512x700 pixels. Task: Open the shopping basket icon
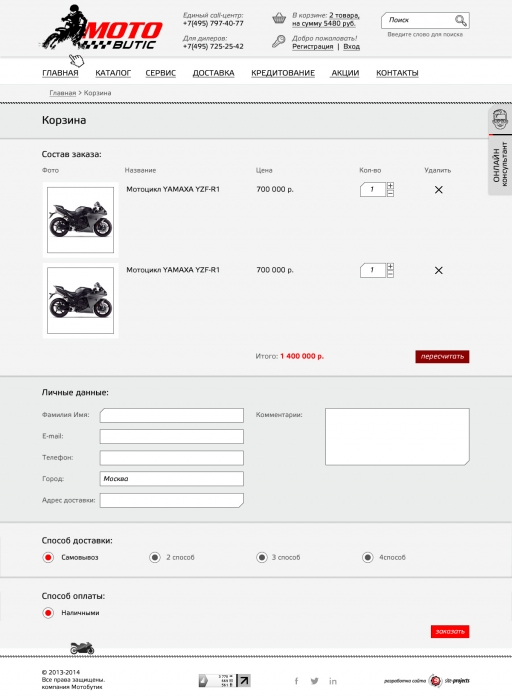click(279, 18)
